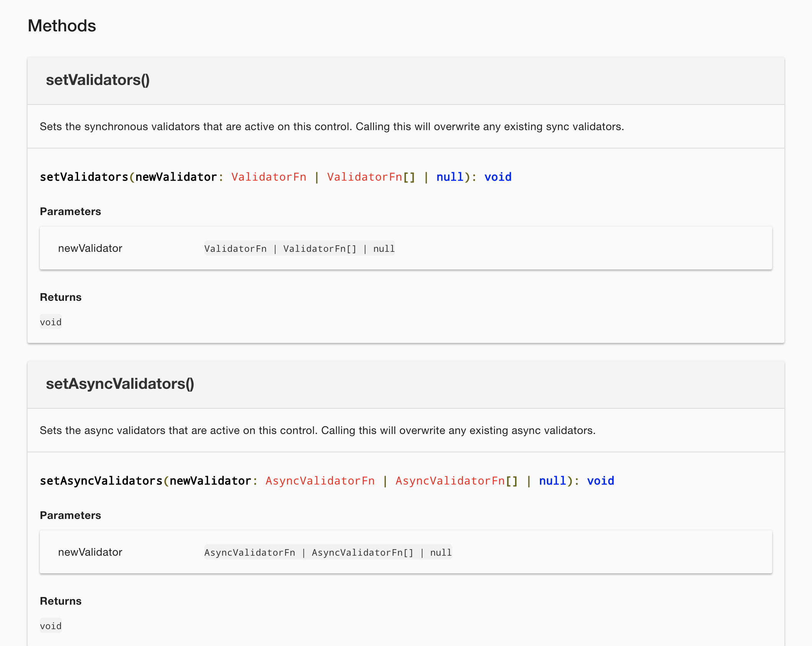812x646 pixels.
Task: Collapse the setAsyncValidators() section header
Action: click(120, 385)
